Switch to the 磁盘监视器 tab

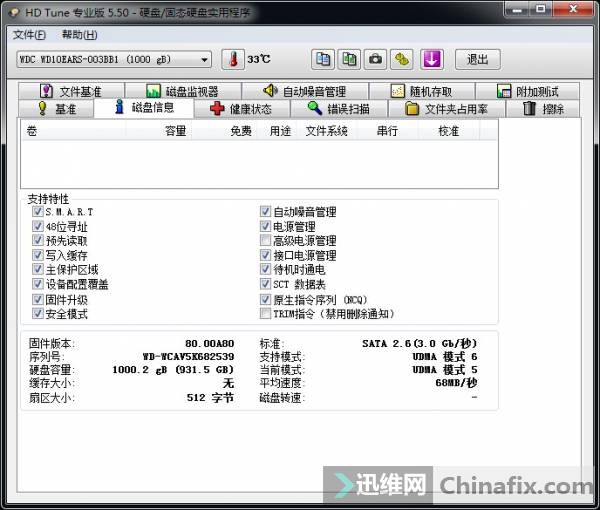(183, 91)
